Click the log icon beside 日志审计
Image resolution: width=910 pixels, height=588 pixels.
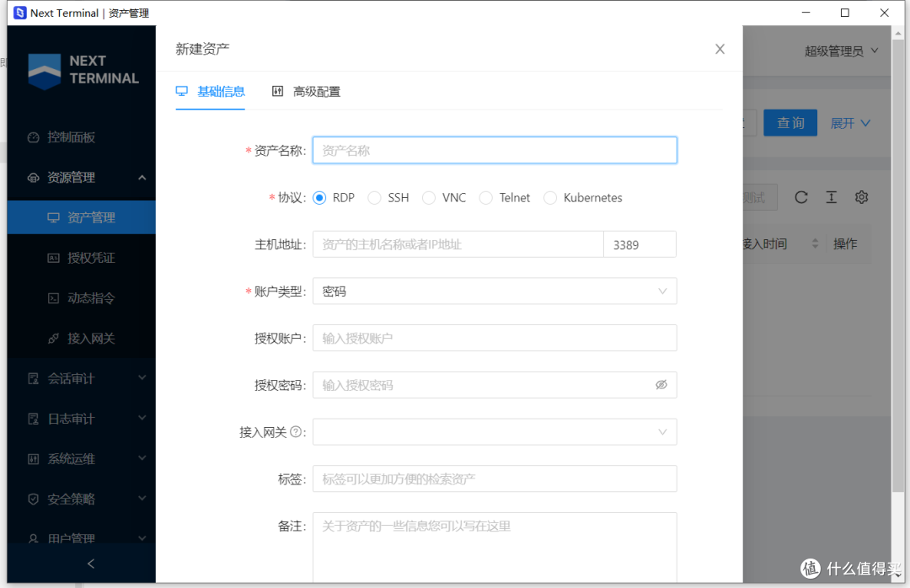coord(33,419)
